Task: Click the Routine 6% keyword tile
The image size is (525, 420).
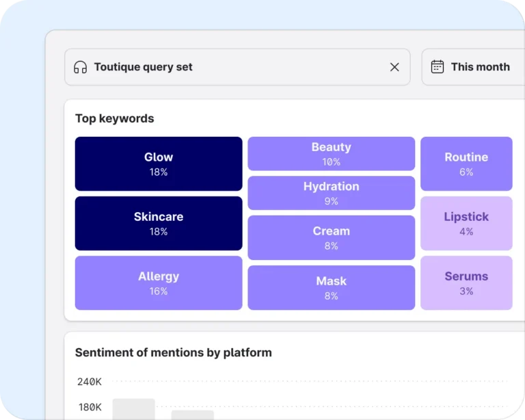Action: (466, 163)
